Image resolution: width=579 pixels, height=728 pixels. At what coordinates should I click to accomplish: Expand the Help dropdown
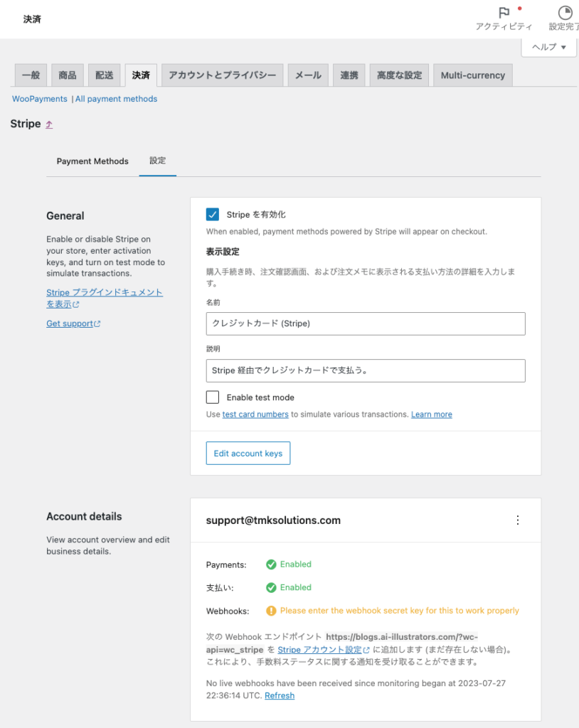548,47
